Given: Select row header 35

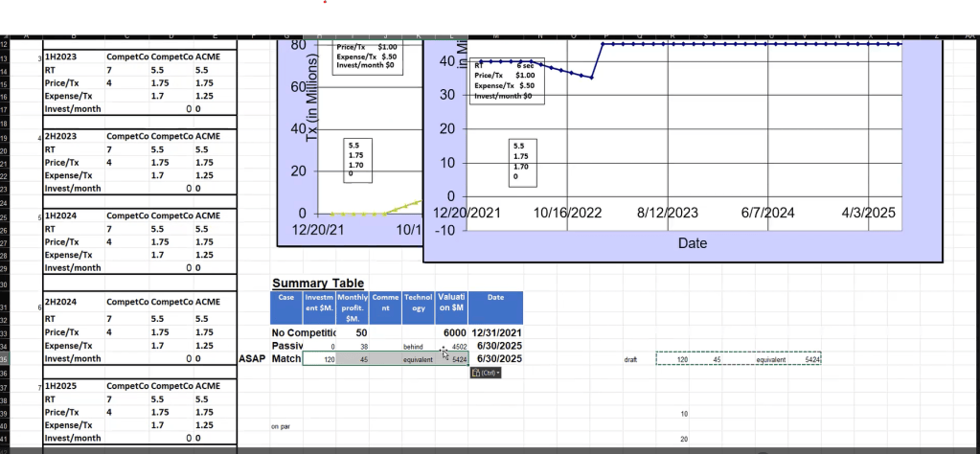Looking at the screenshot, I should [x=5, y=359].
